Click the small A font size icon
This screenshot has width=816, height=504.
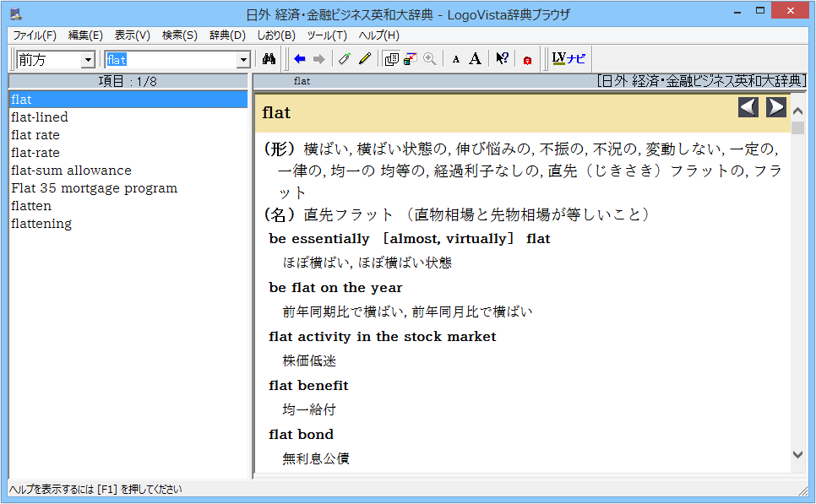pyautogui.click(x=456, y=59)
